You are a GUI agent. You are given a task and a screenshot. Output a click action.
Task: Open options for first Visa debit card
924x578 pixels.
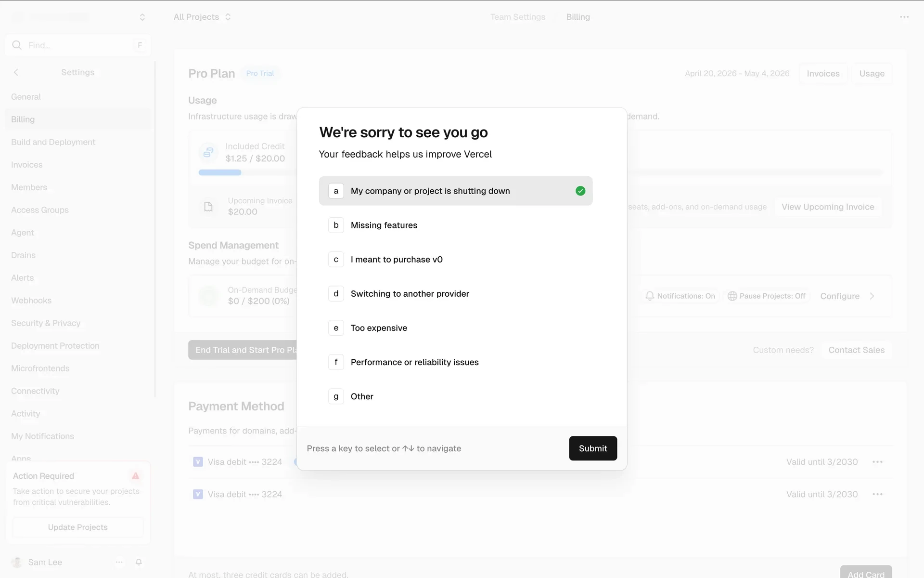(877, 462)
